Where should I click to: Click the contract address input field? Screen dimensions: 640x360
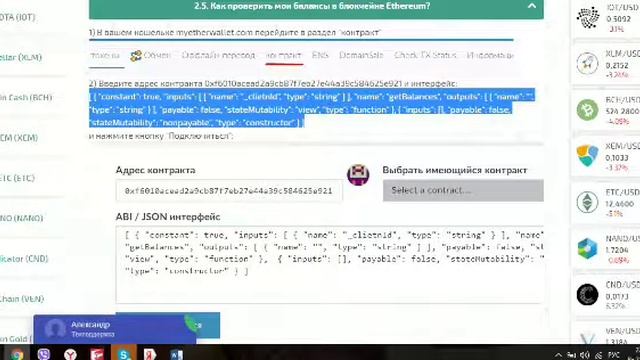click(x=229, y=191)
